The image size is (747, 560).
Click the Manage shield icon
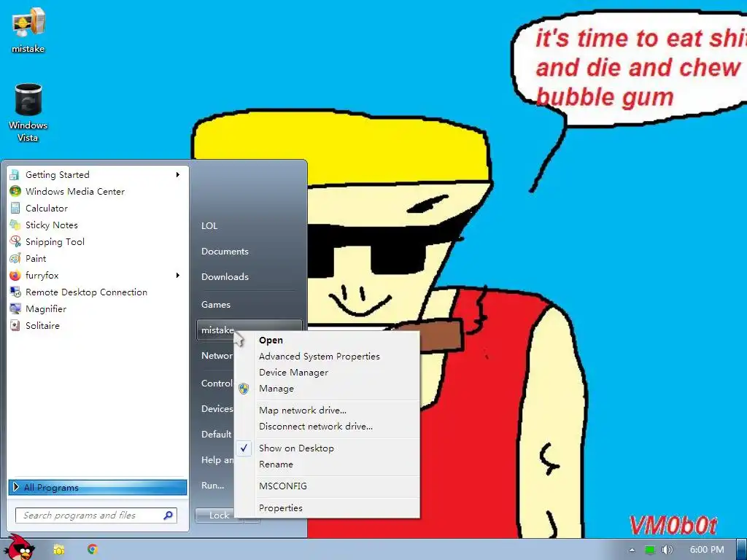click(244, 389)
